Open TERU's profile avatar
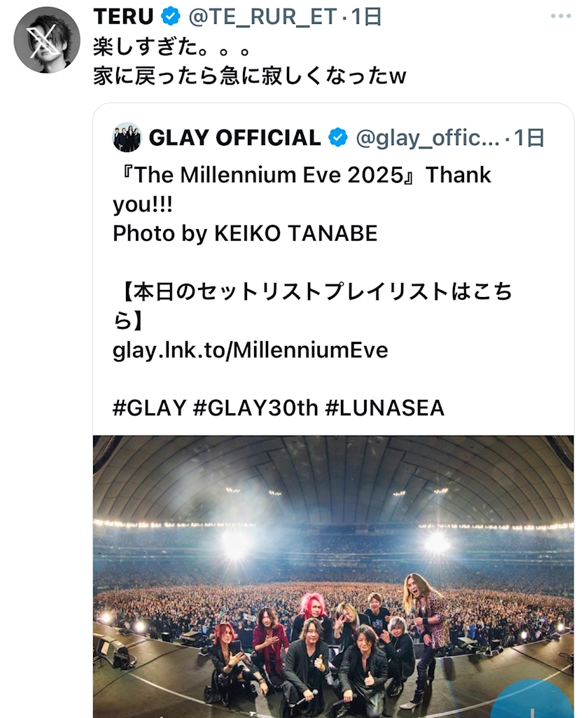This screenshot has width=588, height=718. click(x=47, y=40)
